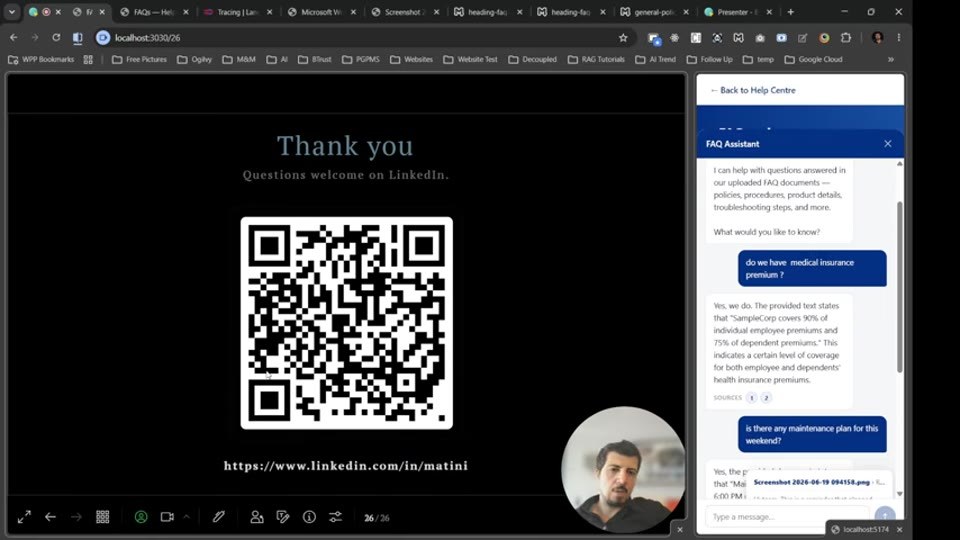
Task: Open source reference number 1
Action: pos(752,398)
